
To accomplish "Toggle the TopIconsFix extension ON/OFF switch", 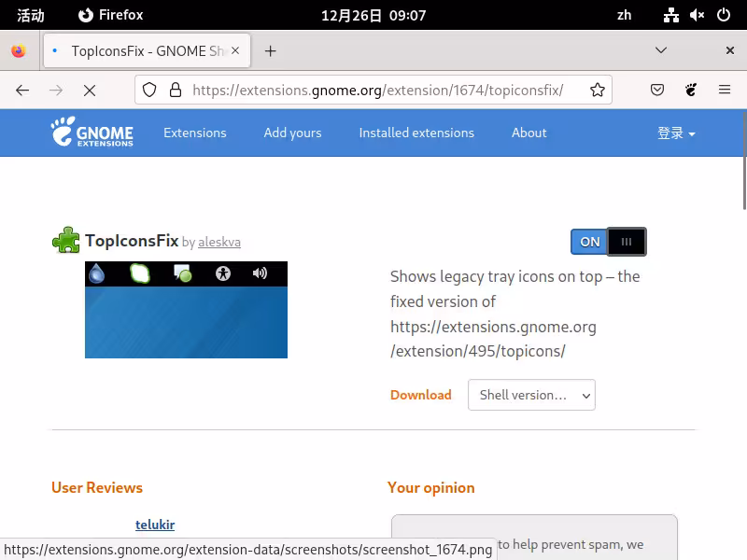I will pos(609,242).
